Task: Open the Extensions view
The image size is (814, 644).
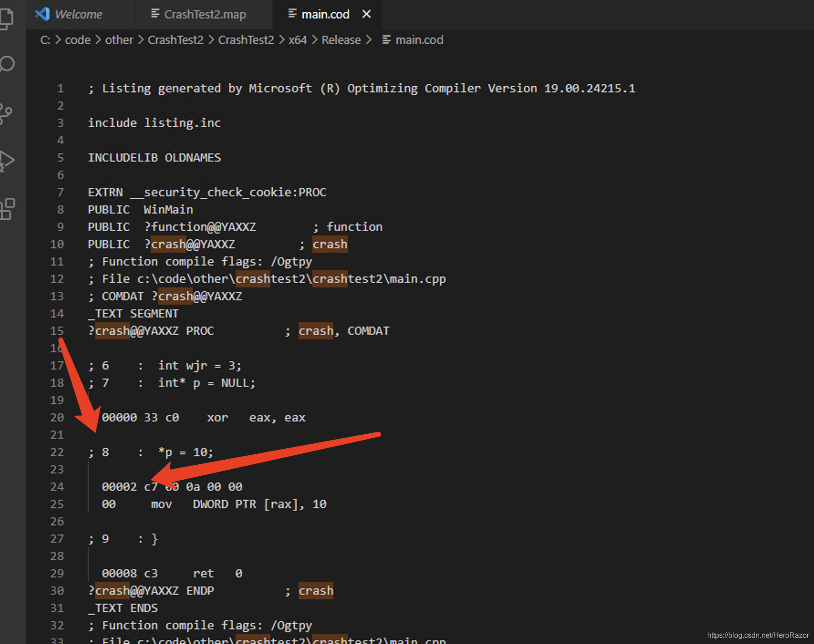Action: point(7,209)
